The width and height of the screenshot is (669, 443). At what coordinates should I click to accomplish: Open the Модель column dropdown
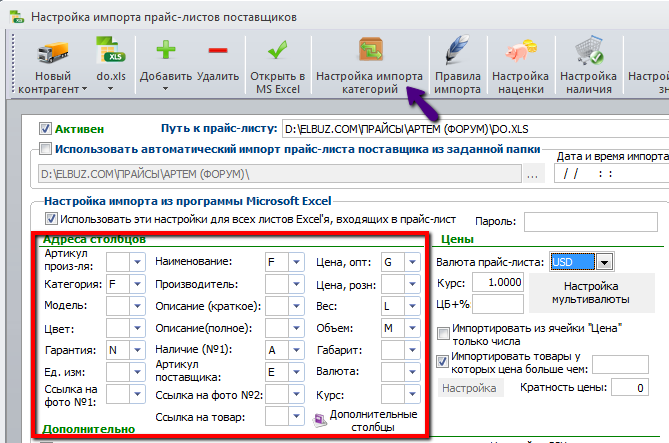[x=137, y=306]
